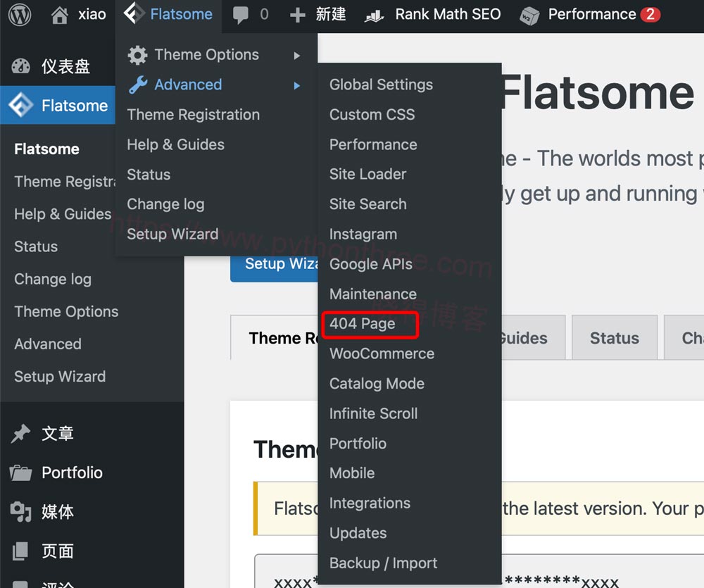
Task: Click the plus icon for 新建
Action: tap(297, 15)
